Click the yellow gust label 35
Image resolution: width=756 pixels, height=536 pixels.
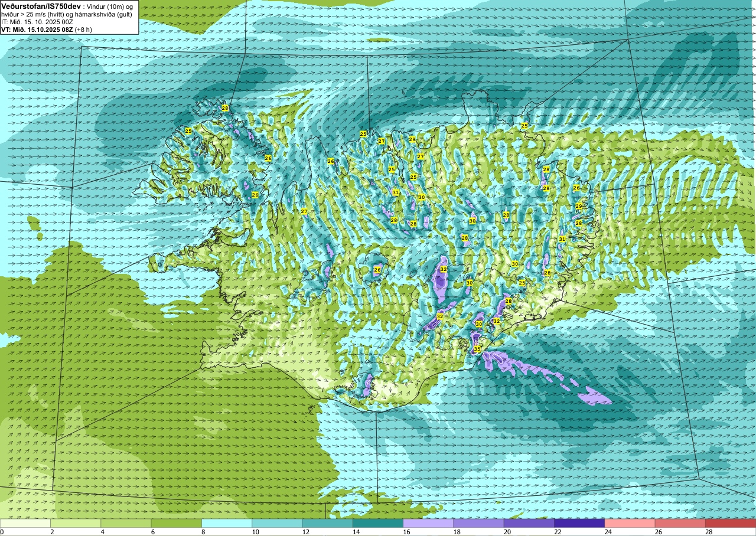coord(477,349)
